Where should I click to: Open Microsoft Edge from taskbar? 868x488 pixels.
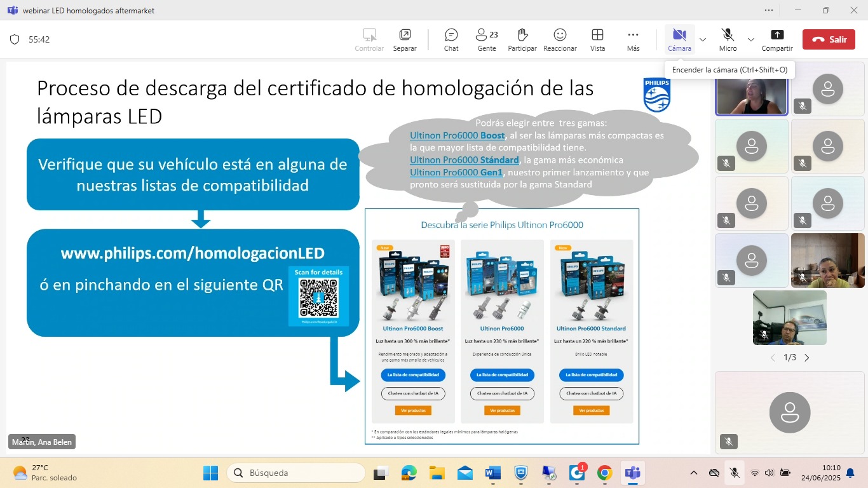[x=409, y=473]
